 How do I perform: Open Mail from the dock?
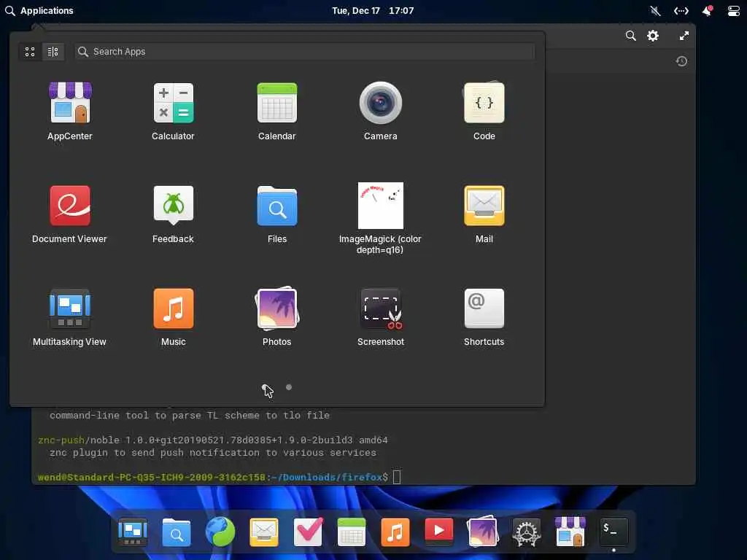(x=264, y=532)
